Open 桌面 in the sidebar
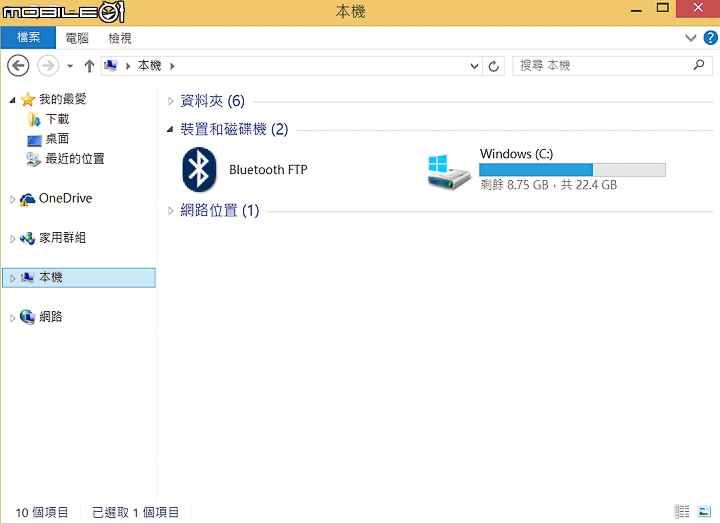The image size is (720, 523). click(57, 139)
